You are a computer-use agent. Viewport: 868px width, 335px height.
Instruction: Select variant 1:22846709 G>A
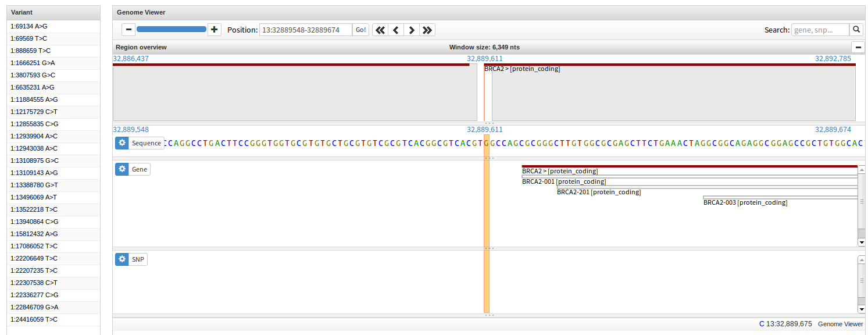pos(53,307)
